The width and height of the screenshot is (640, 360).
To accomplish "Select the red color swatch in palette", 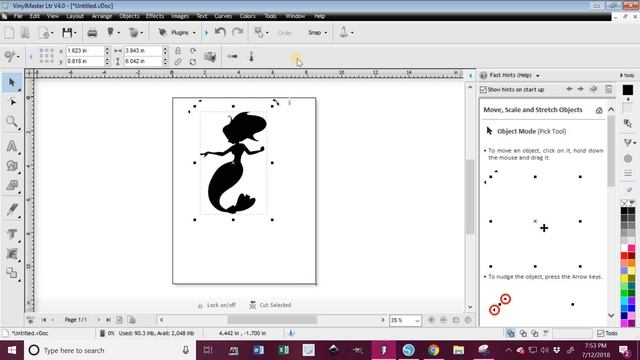I will [x=624, y=256].
